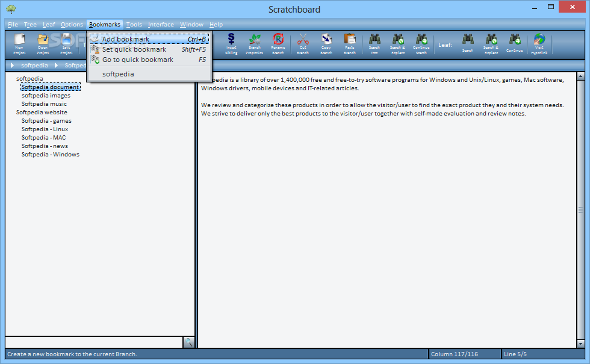Close the Bookmarks menu via its header
Screen dimensions: 590x364
coord(105,25)
